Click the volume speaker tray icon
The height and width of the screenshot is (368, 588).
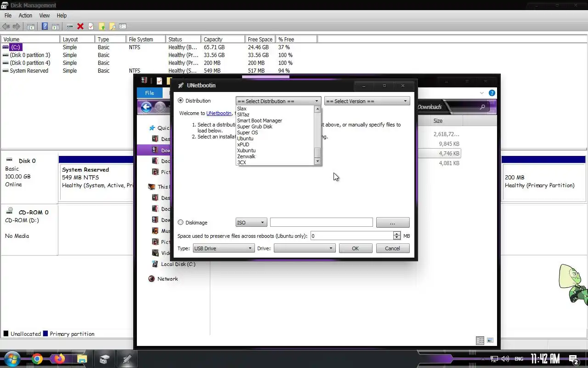click(505, 359)
